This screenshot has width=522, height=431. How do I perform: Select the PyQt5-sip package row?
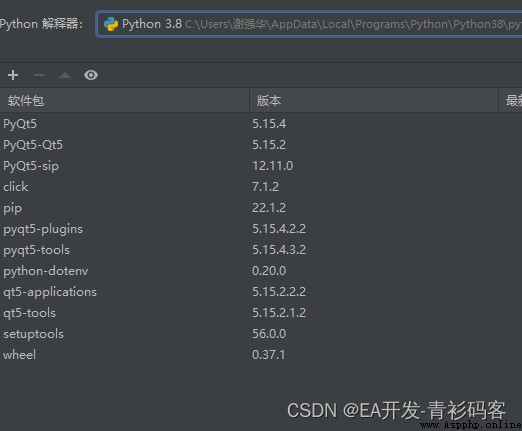pos(261,166)
